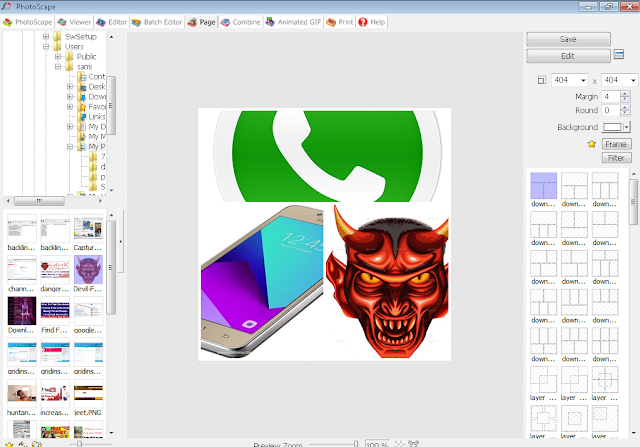Switch to the Viewer tab
Image resolution: width=640 pixels, height=447 pixels.
[x=74, y=22]
